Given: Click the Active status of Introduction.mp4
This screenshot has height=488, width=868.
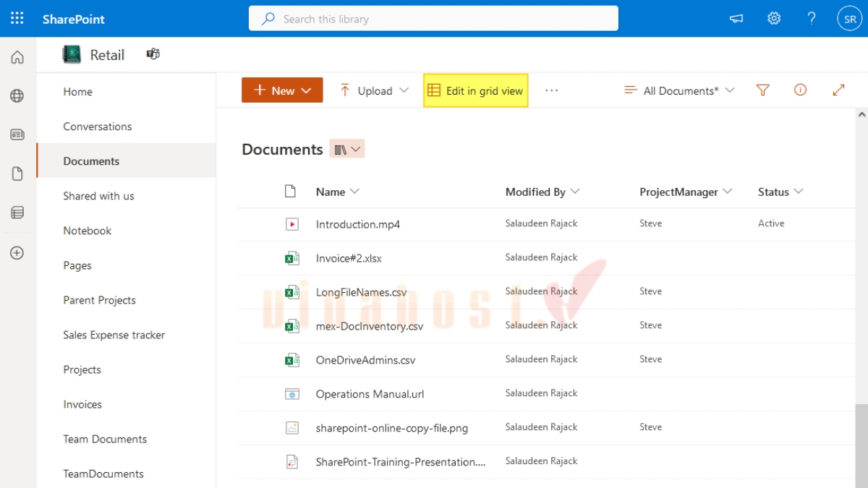Looking at the screenshot, I should [x=771, y=223].
